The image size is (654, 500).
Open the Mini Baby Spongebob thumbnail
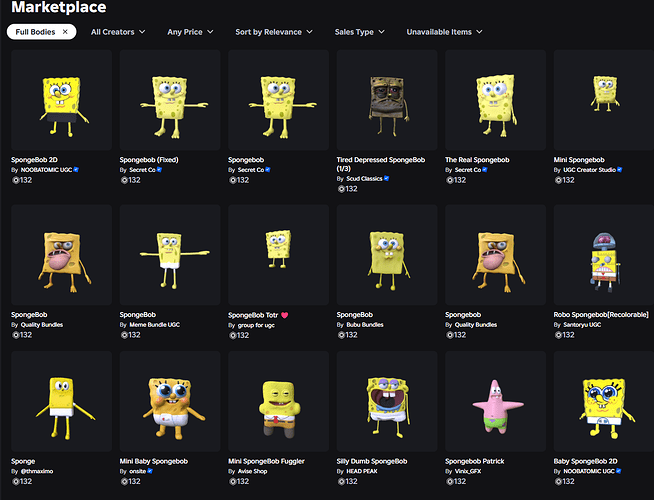click(x=170, y=401)
